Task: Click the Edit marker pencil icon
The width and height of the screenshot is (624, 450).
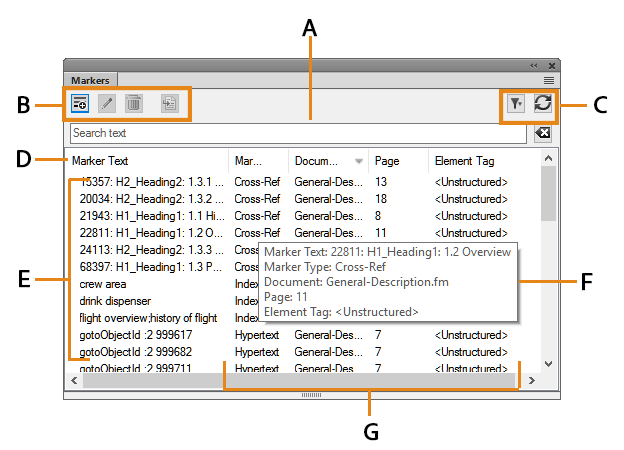Action: [106, 103]
